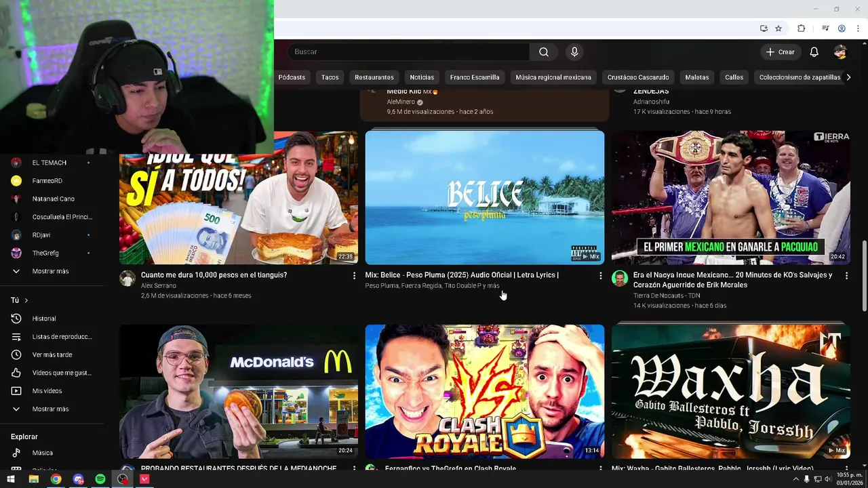Open Chrome three-dot menu
Image resolution: width=868 pixels, height=488 pixels.
tap(858, 28)
